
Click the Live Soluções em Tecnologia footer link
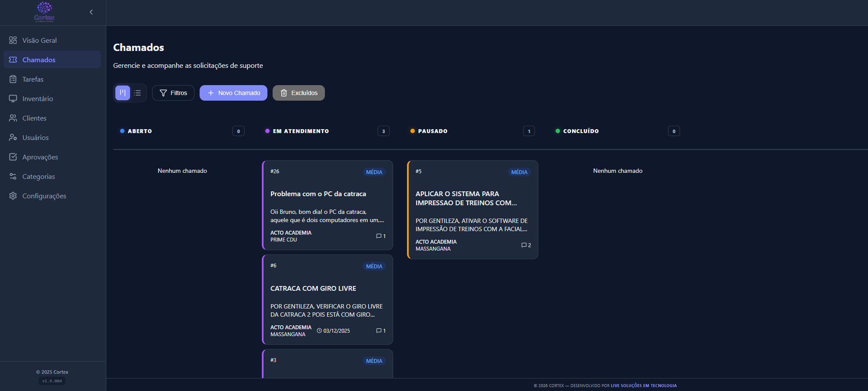pyautogui.click(x=643, y=385)
